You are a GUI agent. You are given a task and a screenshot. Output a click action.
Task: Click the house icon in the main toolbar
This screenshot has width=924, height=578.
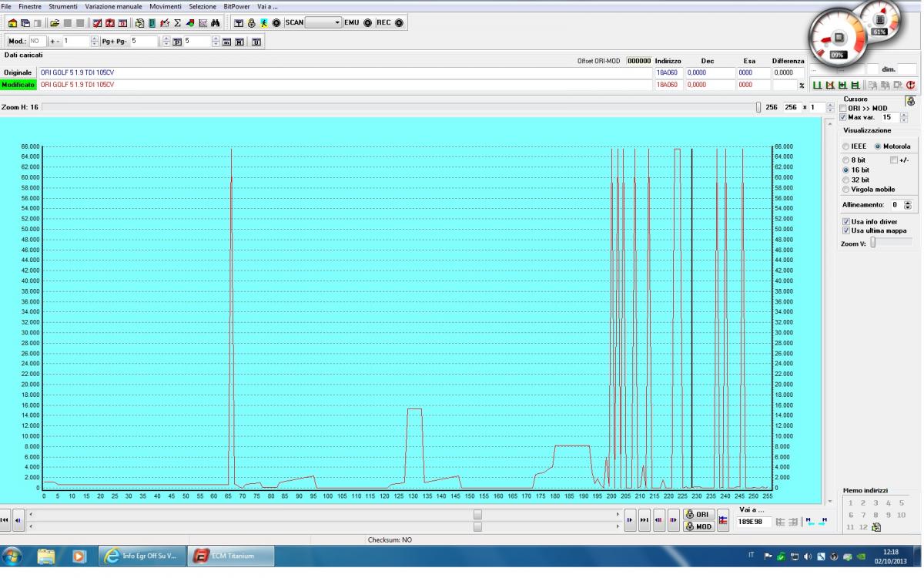pyautogui.click(x=13, y=23)
